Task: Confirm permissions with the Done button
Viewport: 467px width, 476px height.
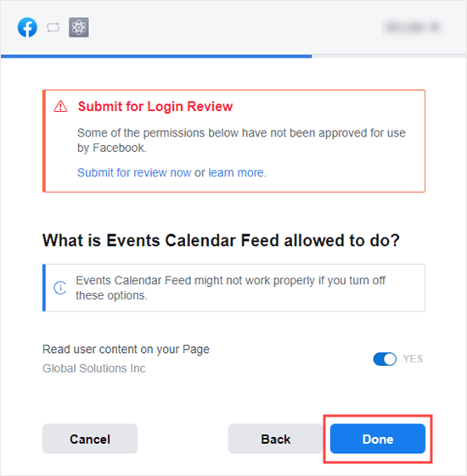Action: (x=378, y=439)
